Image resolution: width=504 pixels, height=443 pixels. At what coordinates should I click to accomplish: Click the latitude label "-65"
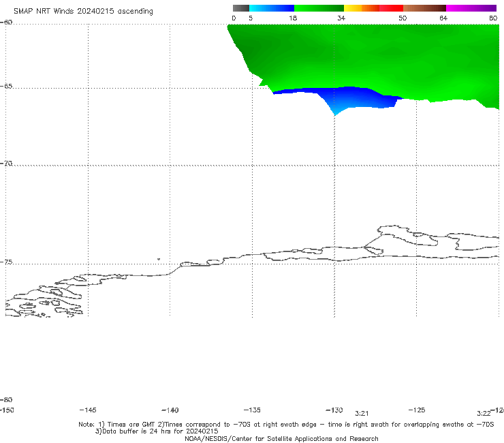pos(6,87)
